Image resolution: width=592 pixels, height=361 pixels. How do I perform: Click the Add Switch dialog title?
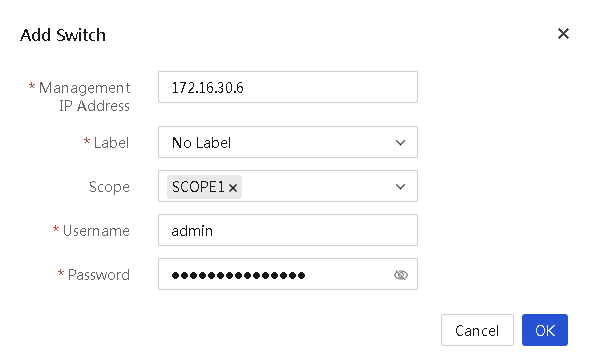click(63, 35)
